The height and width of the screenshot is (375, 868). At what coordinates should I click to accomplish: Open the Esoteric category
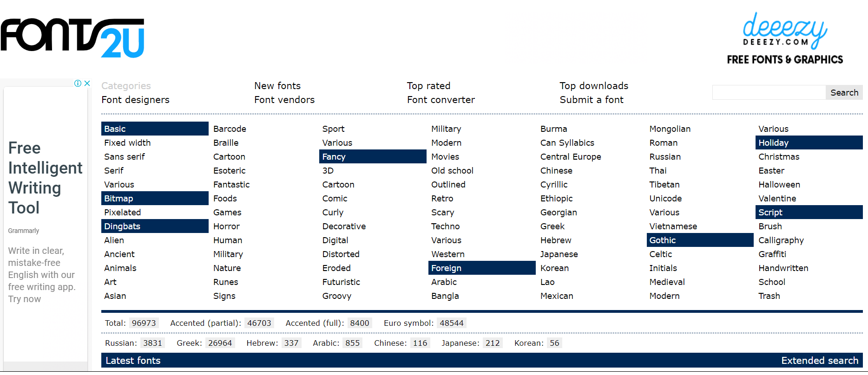pyautogui.click(x=229, y=170)
